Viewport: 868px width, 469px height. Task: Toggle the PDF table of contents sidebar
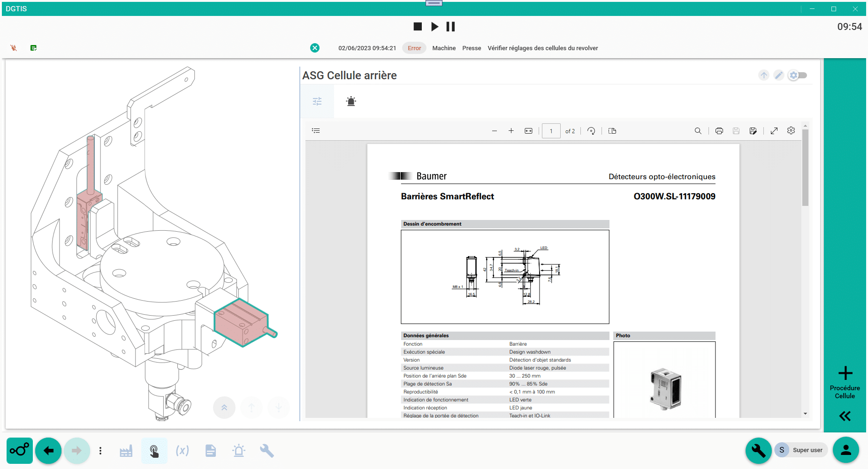pyautogui.click(x=316, y=131)
